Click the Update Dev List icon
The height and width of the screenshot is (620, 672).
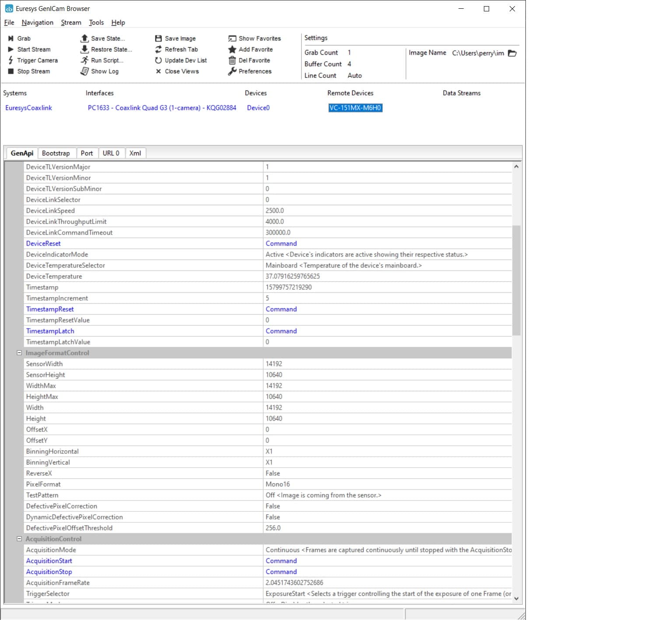tap(158, 60)
